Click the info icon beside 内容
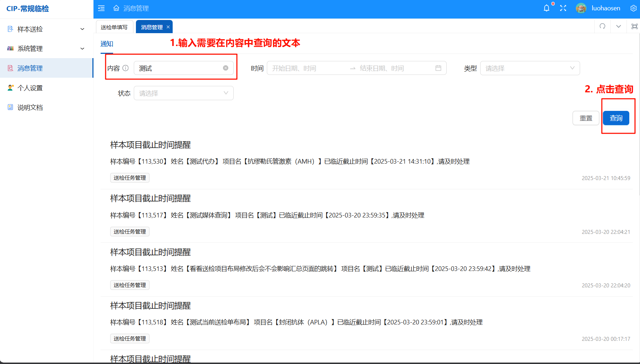The image size is (640, 364). 126,68
